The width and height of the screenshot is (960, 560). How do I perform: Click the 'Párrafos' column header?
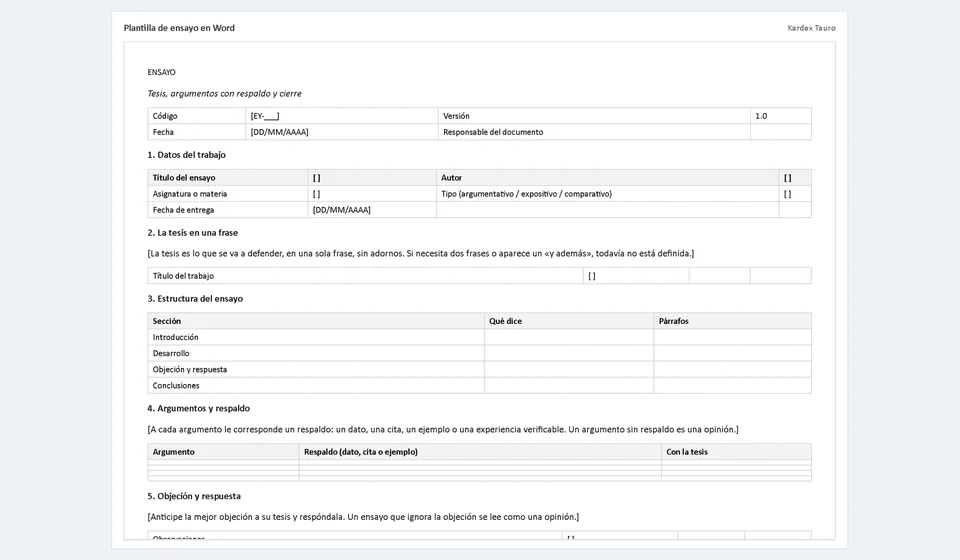point(732,321)
